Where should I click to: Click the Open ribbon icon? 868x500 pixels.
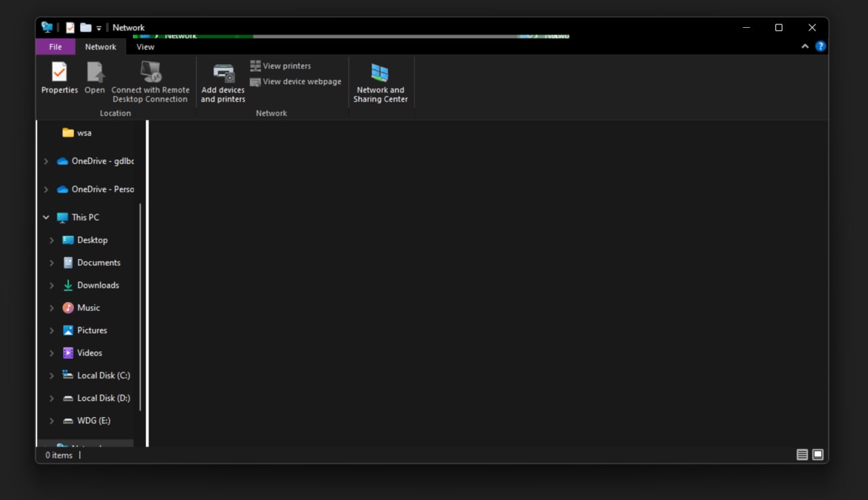pyautogui.click(x=95, y=78)
